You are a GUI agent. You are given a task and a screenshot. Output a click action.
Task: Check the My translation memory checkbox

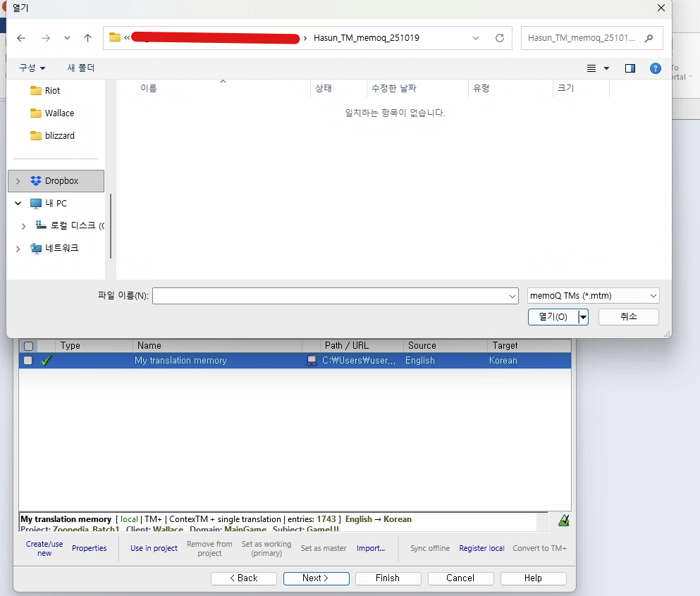[x=28, y=361]
